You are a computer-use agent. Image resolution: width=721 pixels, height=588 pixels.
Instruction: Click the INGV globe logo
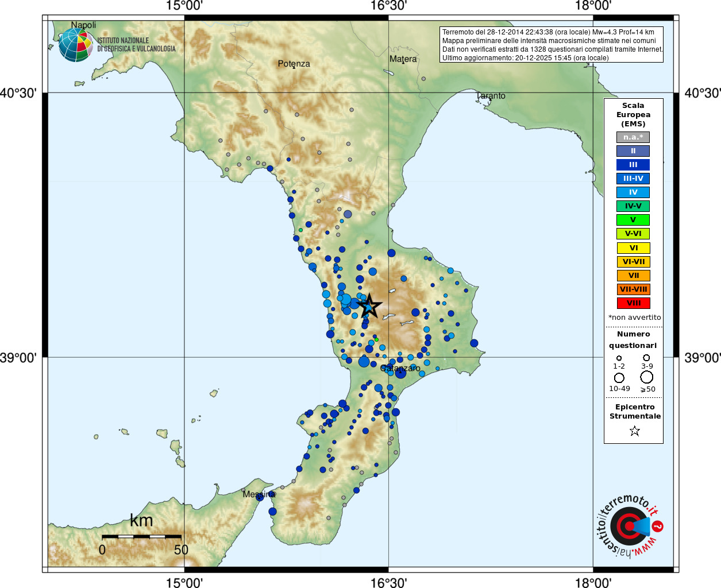click(76, 45)
